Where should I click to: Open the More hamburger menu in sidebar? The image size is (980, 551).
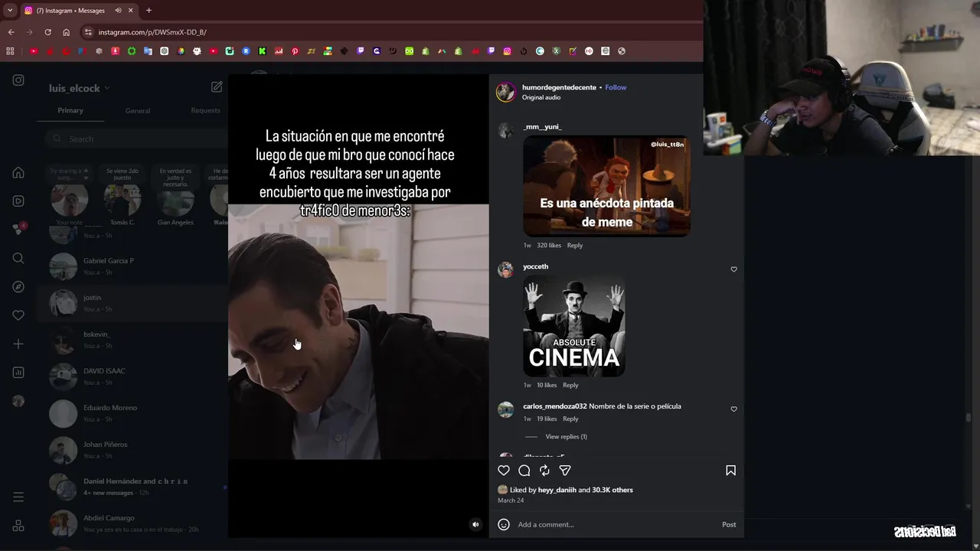click(x=18, y=497)
